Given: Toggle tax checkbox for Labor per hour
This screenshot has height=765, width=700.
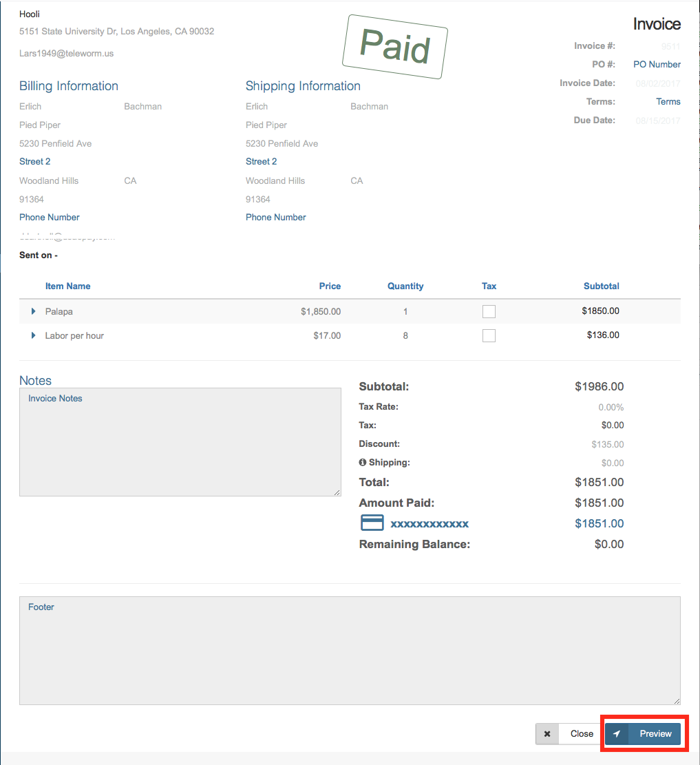Looking at the screenshot, I should click(489, 336).
